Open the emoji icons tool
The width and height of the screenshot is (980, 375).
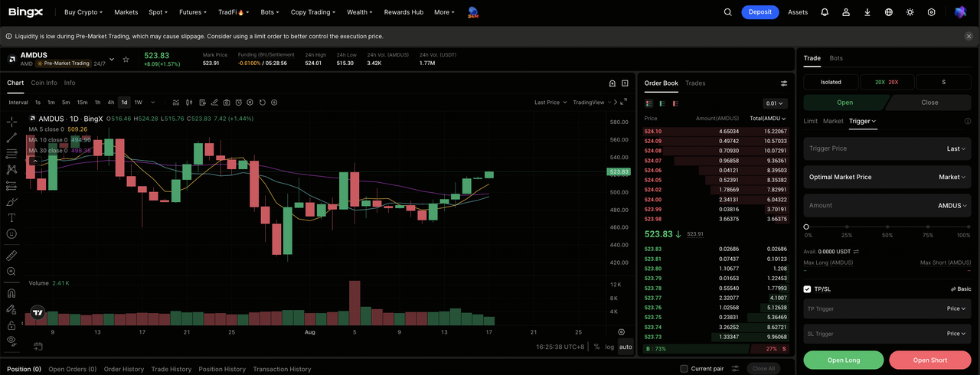(x=11, y=234)
